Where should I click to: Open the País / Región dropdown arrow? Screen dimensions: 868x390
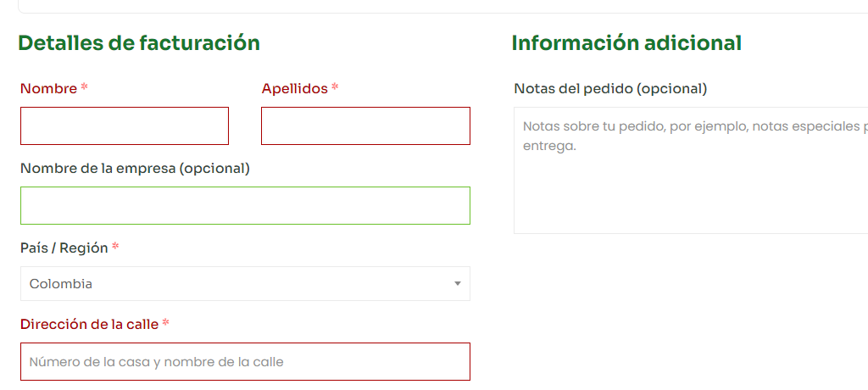[x=457, y=284]
